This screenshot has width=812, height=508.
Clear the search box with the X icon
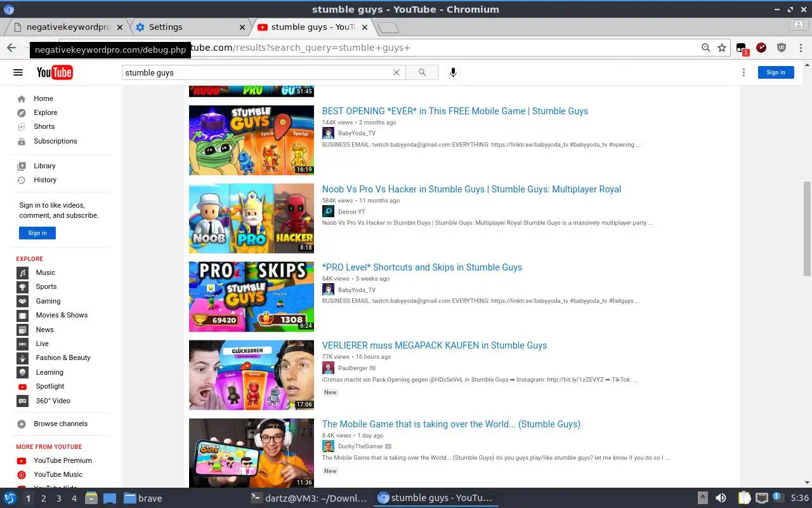tap(396, 72)
